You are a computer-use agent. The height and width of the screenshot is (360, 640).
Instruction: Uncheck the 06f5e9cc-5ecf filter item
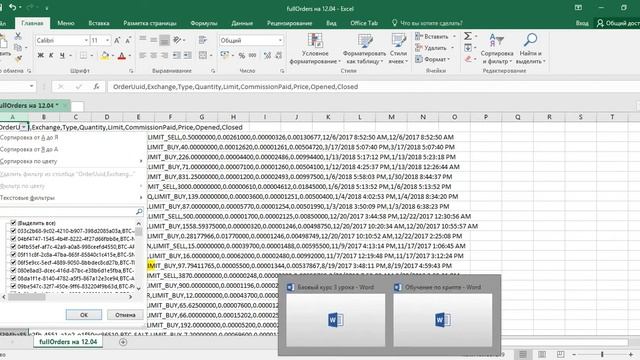[13, 262]
